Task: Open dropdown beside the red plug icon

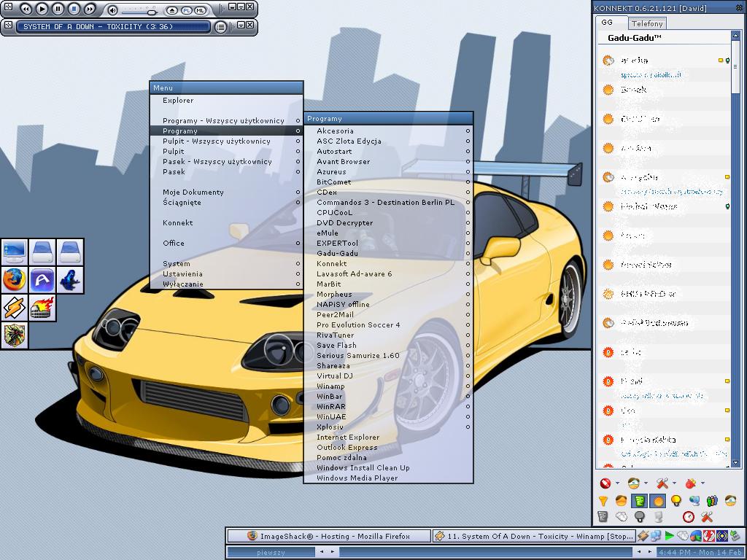Action: tap(703, 483)
